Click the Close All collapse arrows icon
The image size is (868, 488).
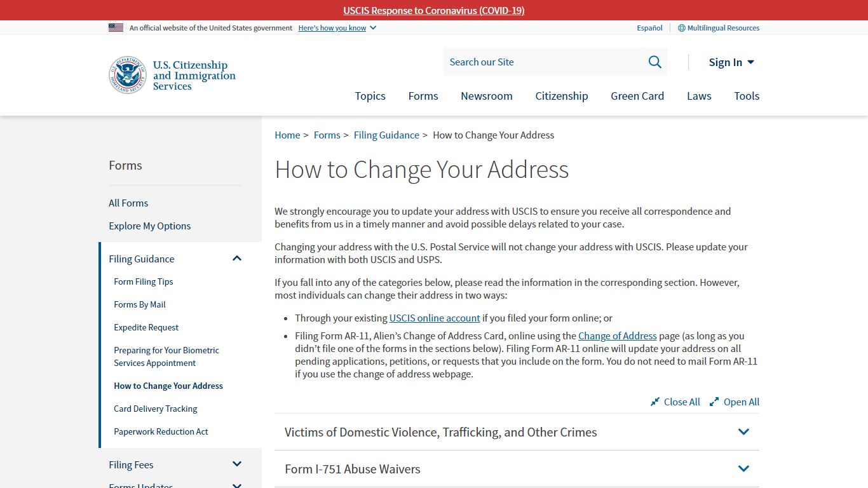point(655,402)
